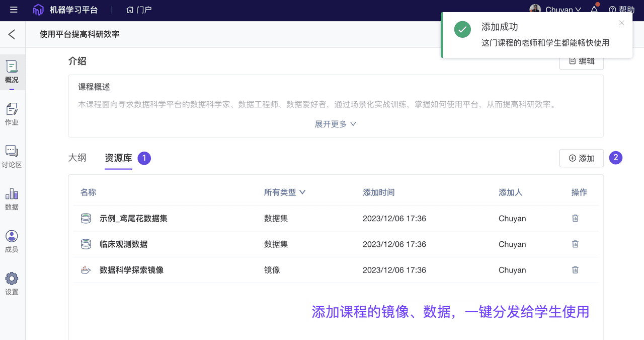644x340 pixels.
Task: Open the 所有类型 filter dropdown
Action: click(285, 192)
